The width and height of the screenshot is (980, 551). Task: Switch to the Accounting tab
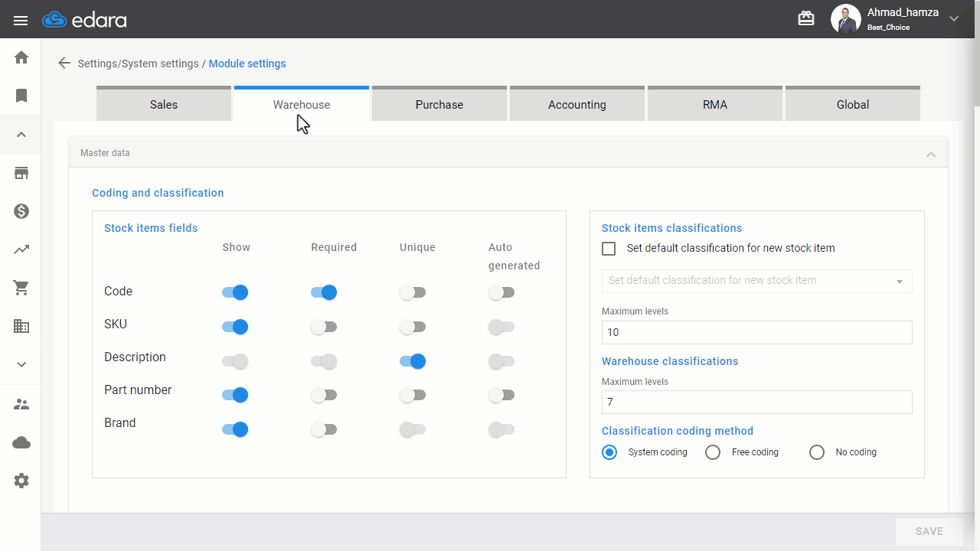(577, 104)
